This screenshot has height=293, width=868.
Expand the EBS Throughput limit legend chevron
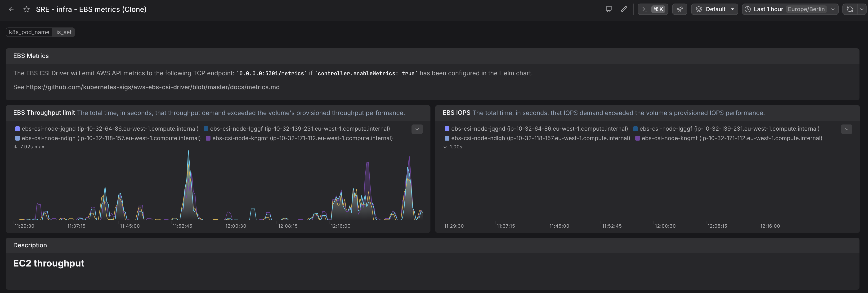417,129
